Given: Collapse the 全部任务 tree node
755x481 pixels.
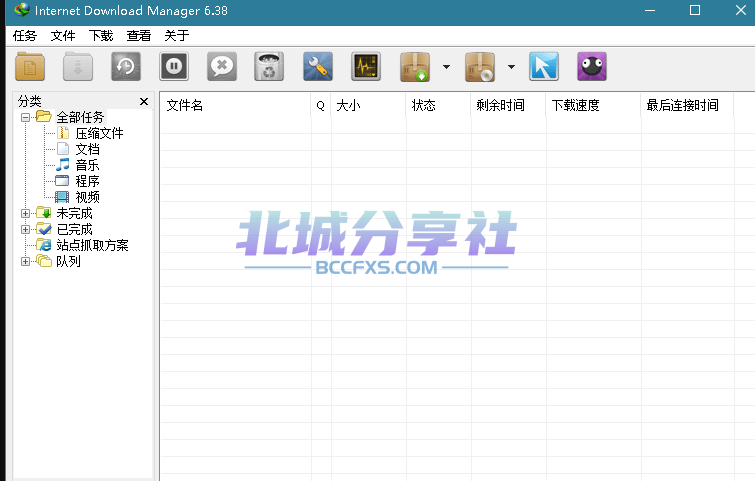Looking at the screenshot, I should click(26, 117).
